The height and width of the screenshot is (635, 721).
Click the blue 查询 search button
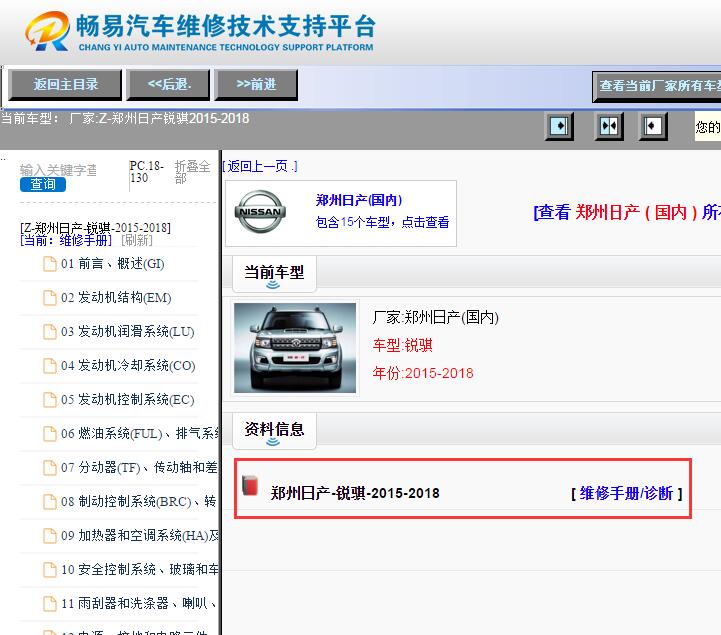click(x=43, y=184)
